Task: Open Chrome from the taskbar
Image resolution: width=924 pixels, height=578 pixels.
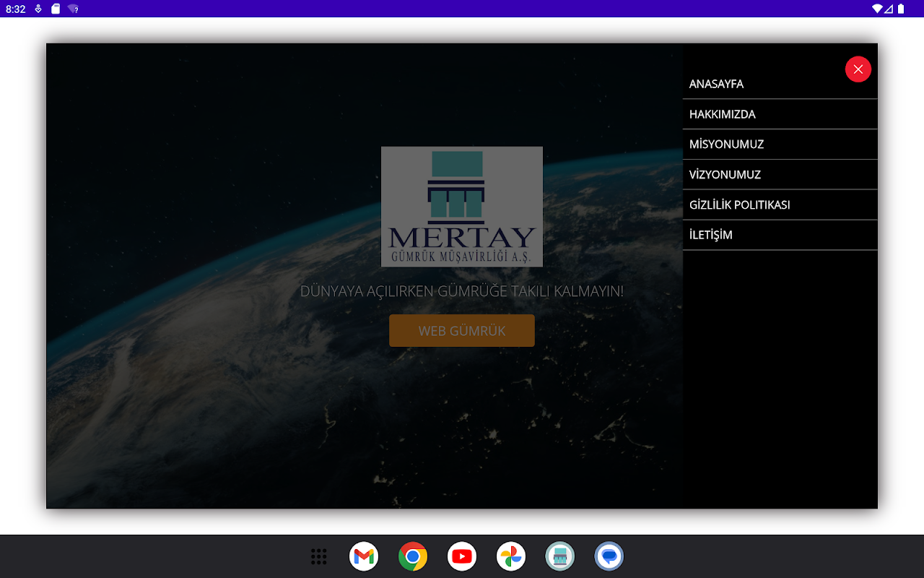Action: pyautogui.click(x=413, y=556)
